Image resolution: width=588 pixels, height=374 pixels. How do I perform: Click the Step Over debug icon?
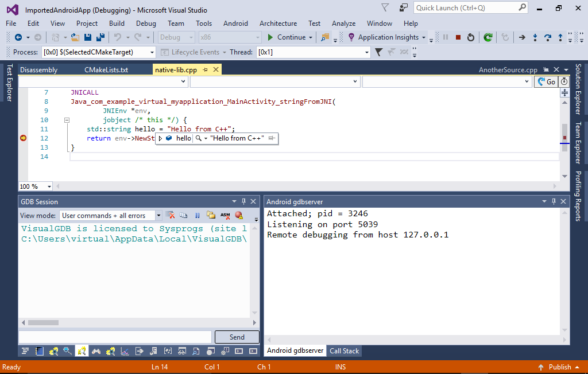[548, 37]
